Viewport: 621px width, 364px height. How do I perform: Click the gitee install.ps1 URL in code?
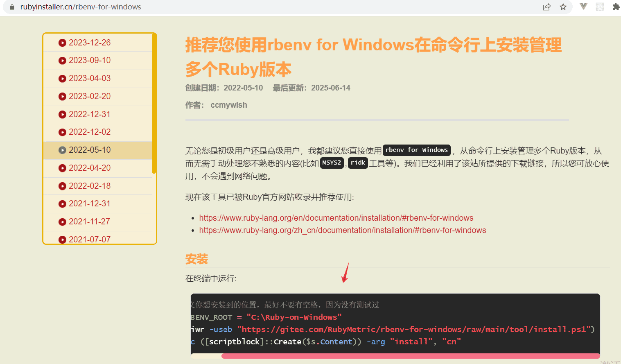[x=414, y=330]
